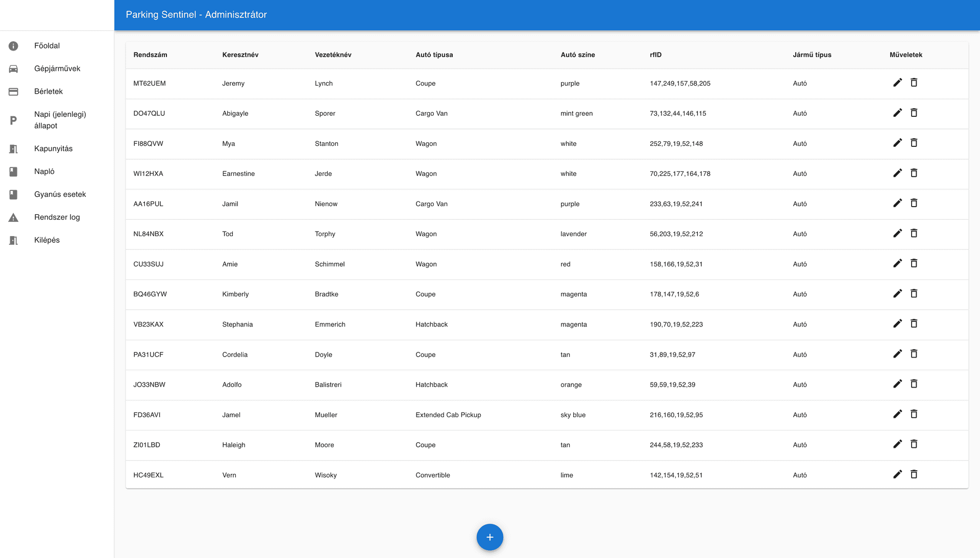
Task: Add a new vehicle with plus button
Action: pyautogui.click(x=489, y=537)
